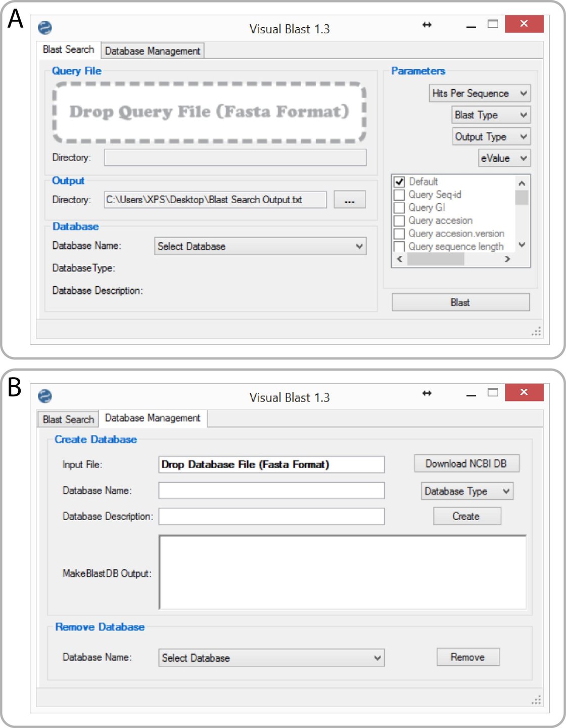This screenshot has height=728, width=566.
Task: Click Drop Database File input field
Action: click(271, 465)
